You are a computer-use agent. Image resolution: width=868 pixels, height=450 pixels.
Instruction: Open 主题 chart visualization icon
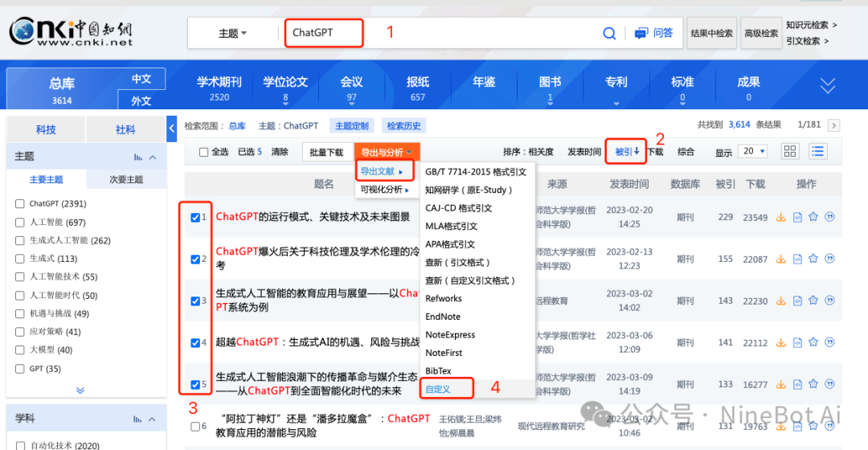click(x=138, y=157)
